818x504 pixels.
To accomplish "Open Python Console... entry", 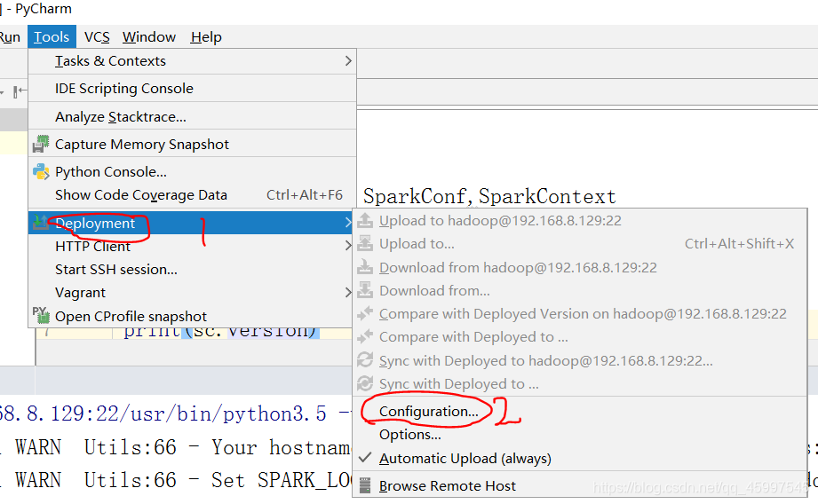I will 192,172.
